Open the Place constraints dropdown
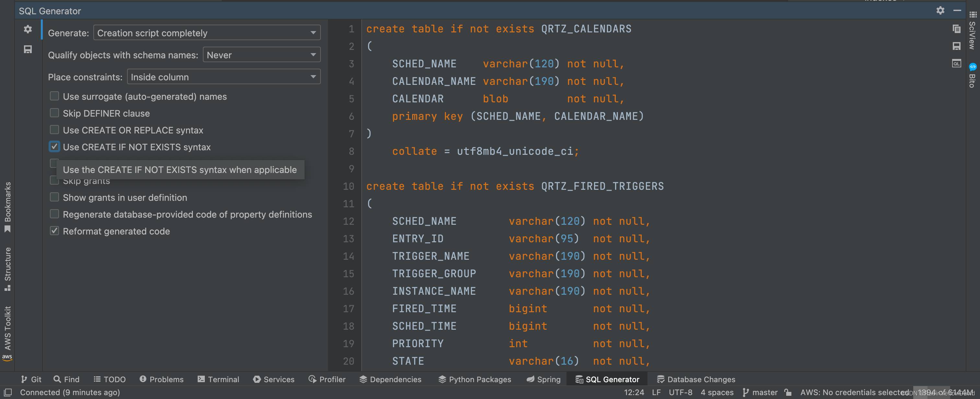This screenshot has height=399, width=980. pyautogui.click(x=223, y=77)
